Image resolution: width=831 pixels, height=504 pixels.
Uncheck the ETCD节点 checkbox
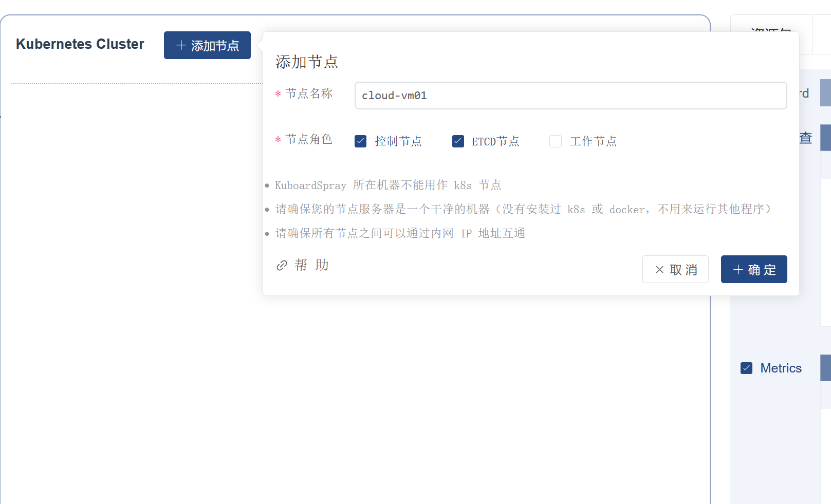coord(458,141)
